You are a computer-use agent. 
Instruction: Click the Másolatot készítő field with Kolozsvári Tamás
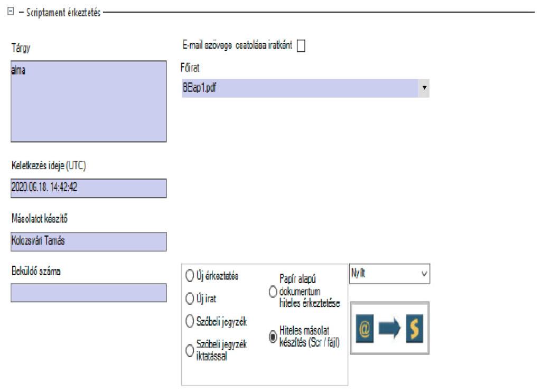pos(88,241)
